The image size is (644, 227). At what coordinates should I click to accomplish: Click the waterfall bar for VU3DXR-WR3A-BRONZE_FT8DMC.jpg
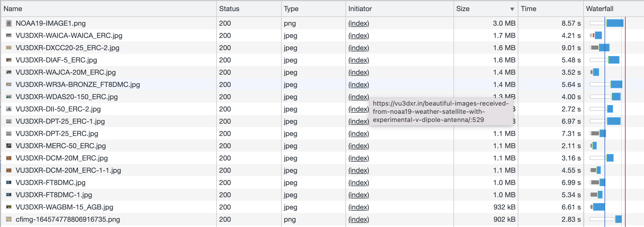point(616,85)
